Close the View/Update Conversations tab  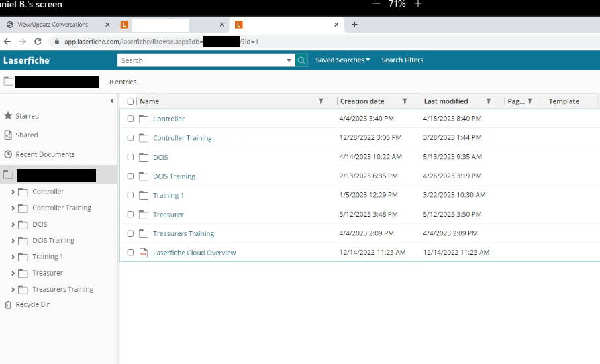(107, 25)
